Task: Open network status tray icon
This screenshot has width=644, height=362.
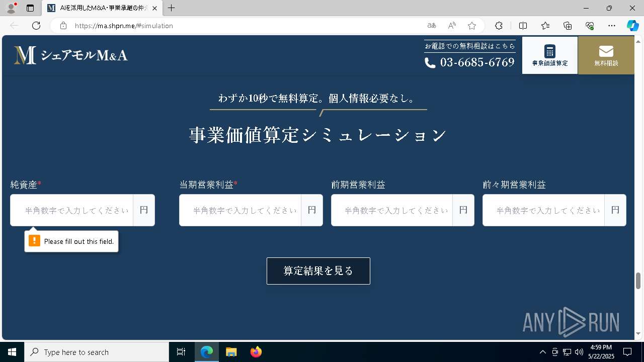Action: coord(567,352)
